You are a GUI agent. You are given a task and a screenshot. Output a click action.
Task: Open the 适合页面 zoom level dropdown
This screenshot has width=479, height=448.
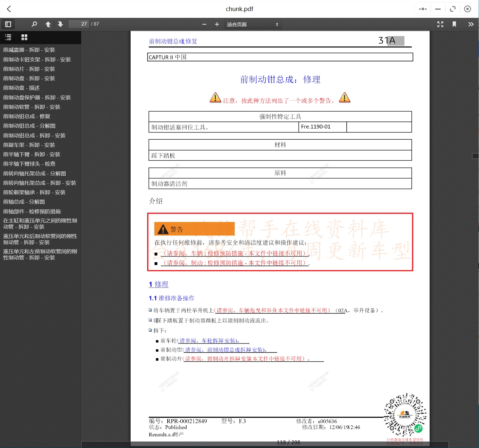point(253,24)
